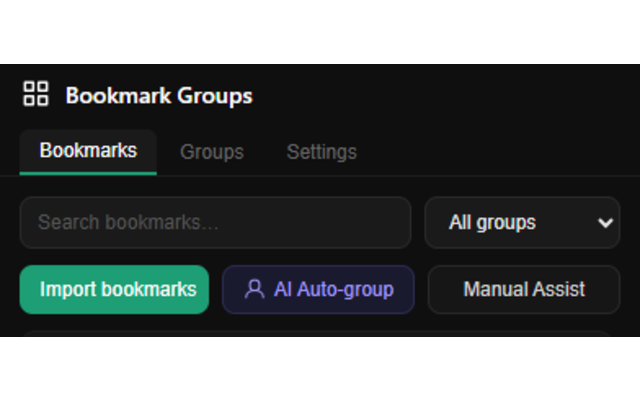This screenshot has height=400, width=640.
Task: Click the four-squares grid icon in header
Action: (36, 94)
